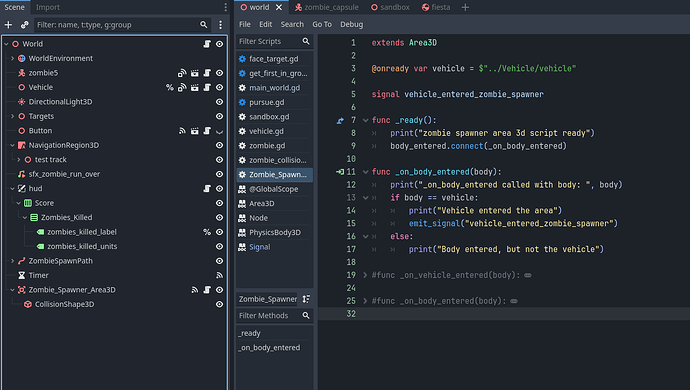This screenshot has height=390, width=690.
Task: Toggle visibility of ZombieSpawnPath
Action: 220,261
